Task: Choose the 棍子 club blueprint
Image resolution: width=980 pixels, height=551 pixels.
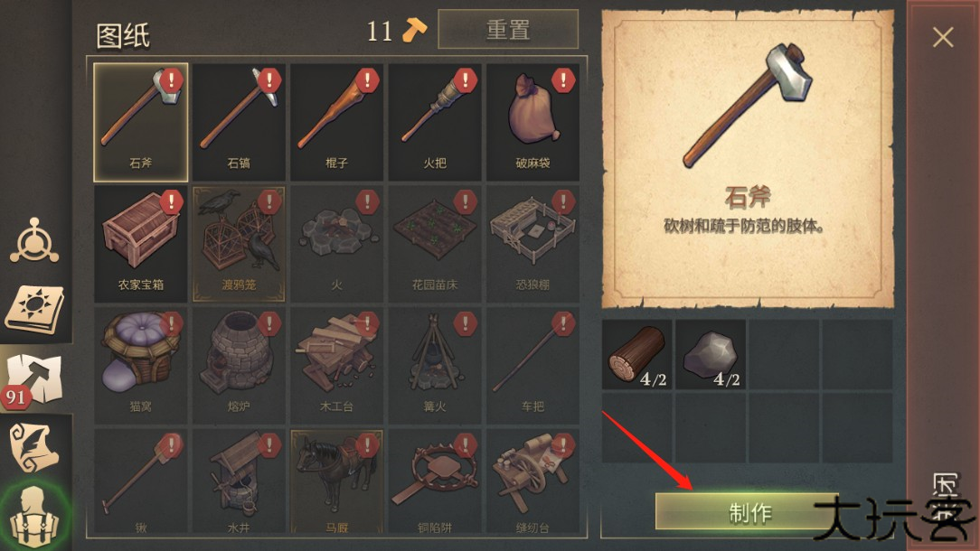Action: (x=337, y=122)
